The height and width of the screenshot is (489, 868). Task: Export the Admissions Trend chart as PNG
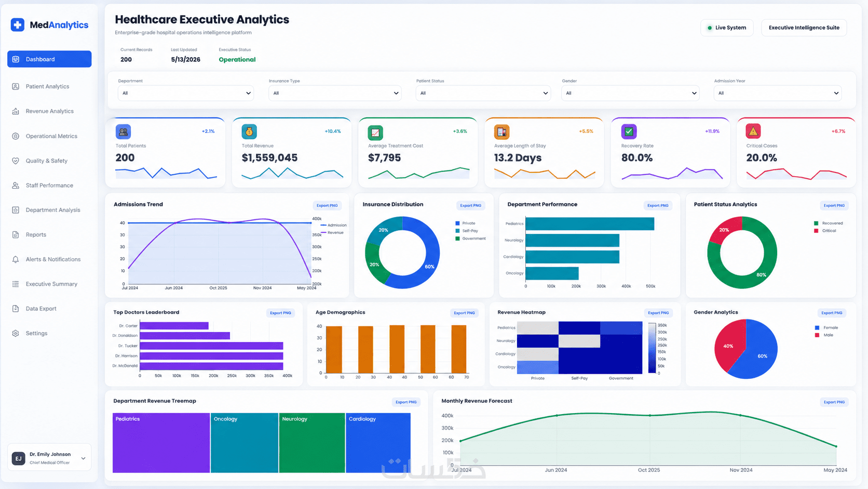tap(327, 205)
